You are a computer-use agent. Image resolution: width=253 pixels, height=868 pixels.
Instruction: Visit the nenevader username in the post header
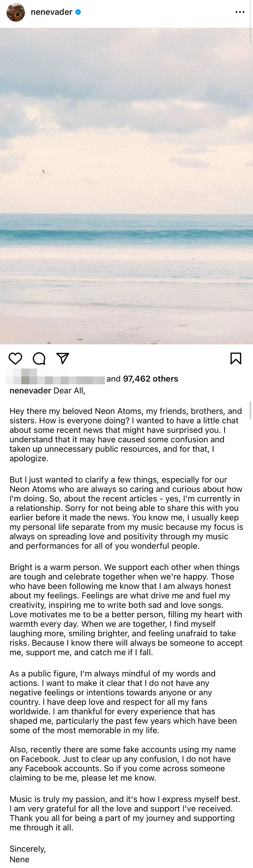point(52,12)
